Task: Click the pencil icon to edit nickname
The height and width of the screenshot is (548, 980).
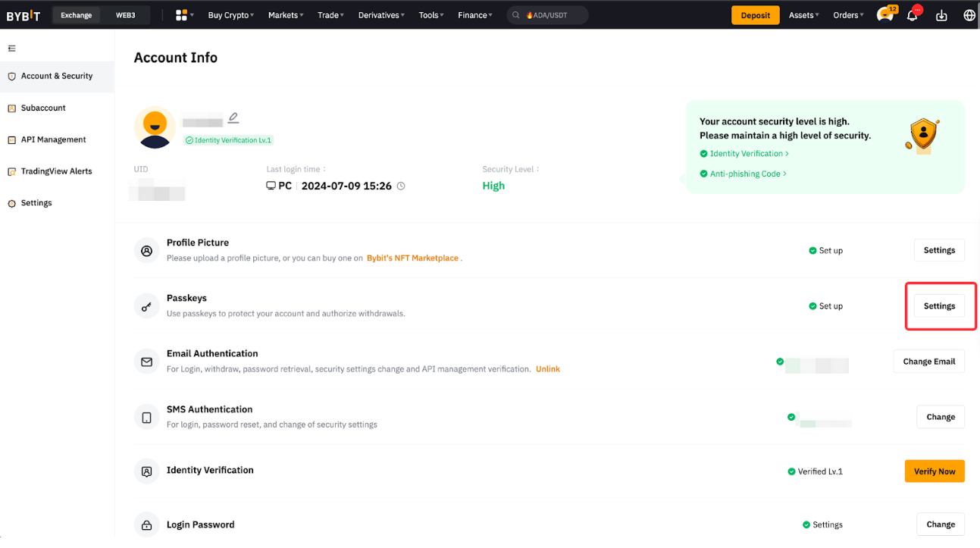Action: 233,117
